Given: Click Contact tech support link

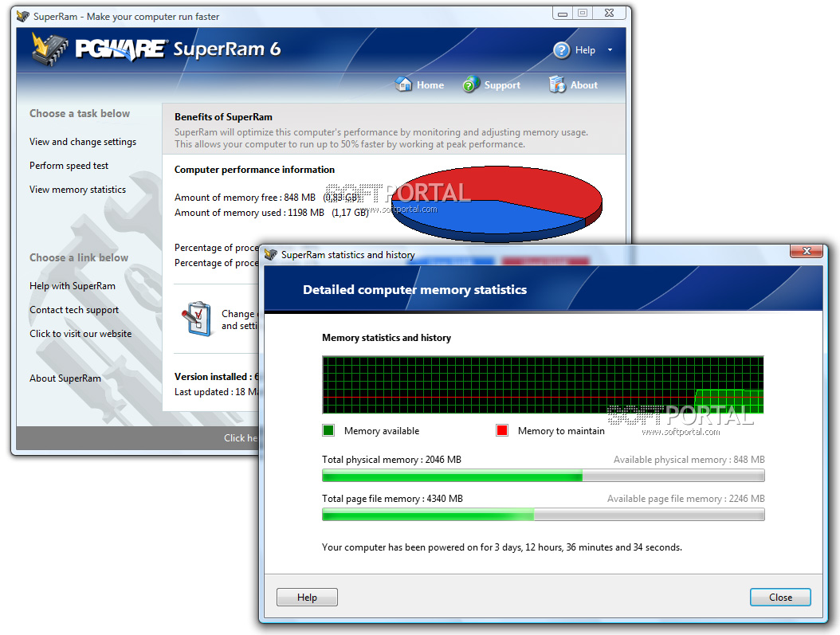Looking at the screenshot, I should 74,310.
